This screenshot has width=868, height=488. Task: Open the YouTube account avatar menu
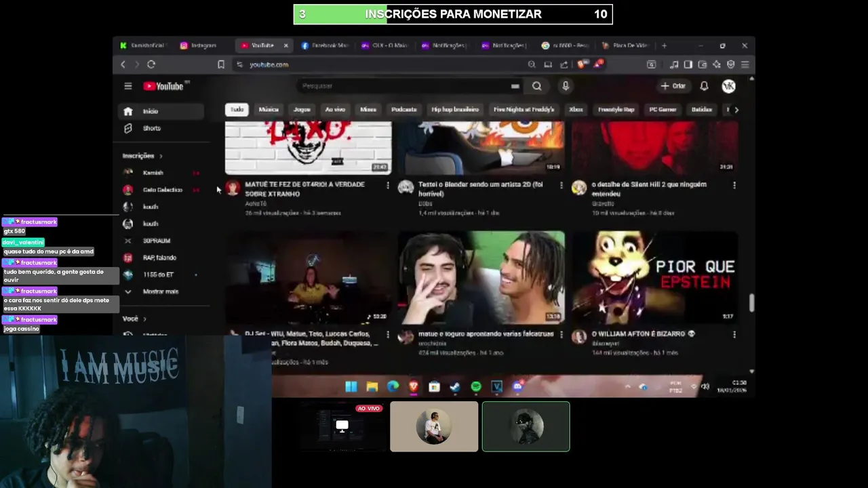pyautogui.click(x=729, y=86)
